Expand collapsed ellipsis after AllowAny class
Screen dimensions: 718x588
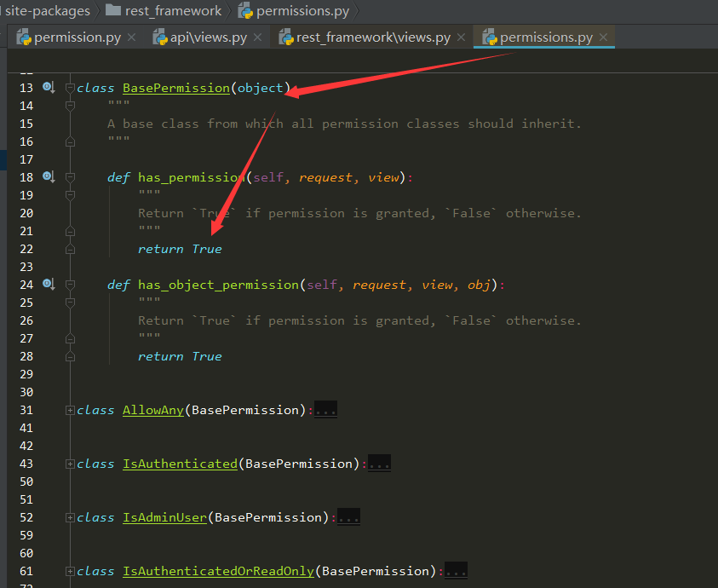pyautogui.click(x=325, y=410)
